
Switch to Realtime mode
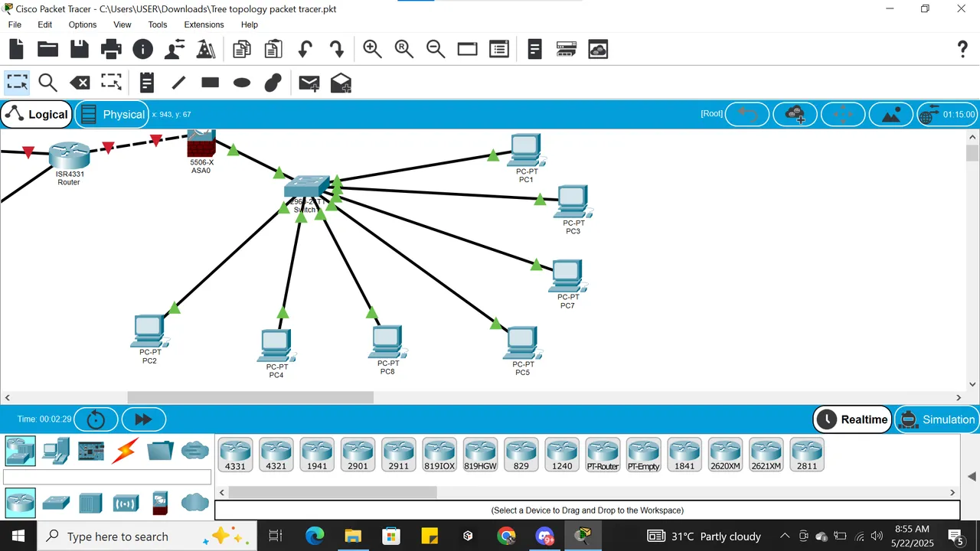click(852, 419)
